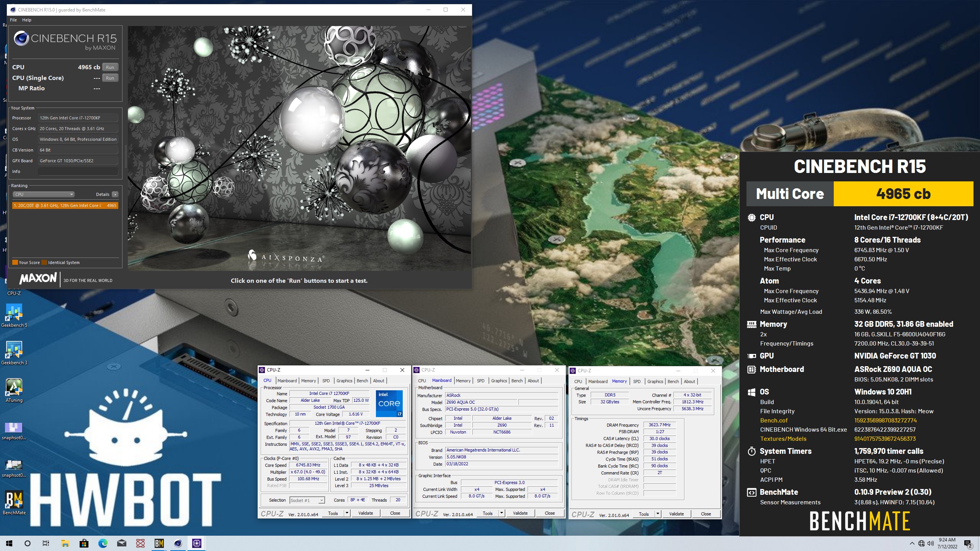
Task: Expand ranking Details arrow button
Action: pos(115,194)
